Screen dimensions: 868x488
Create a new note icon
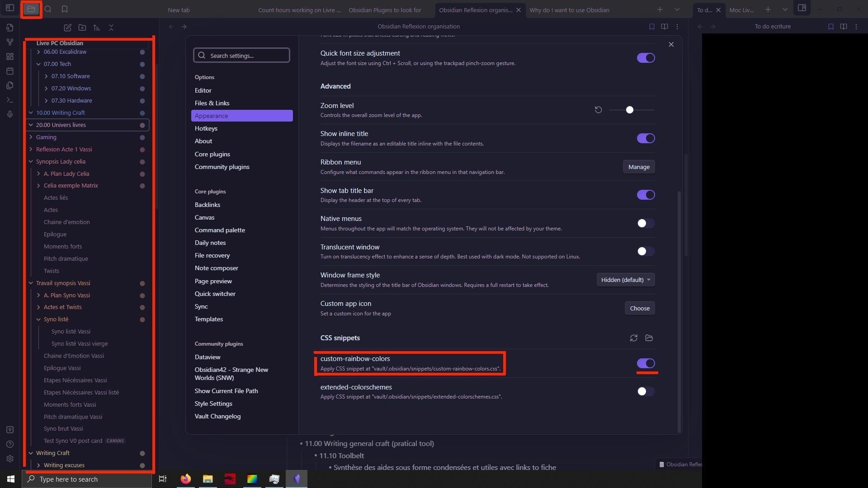click(67, 28)
